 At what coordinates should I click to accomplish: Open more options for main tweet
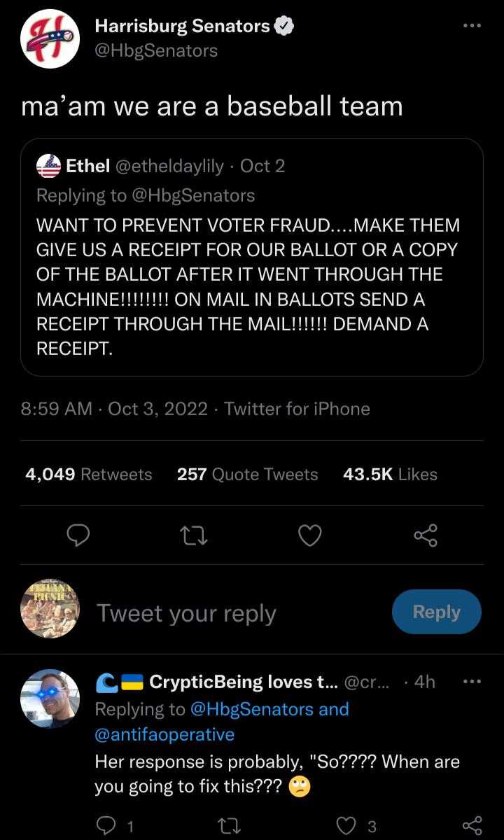click(x=472, y=24)
